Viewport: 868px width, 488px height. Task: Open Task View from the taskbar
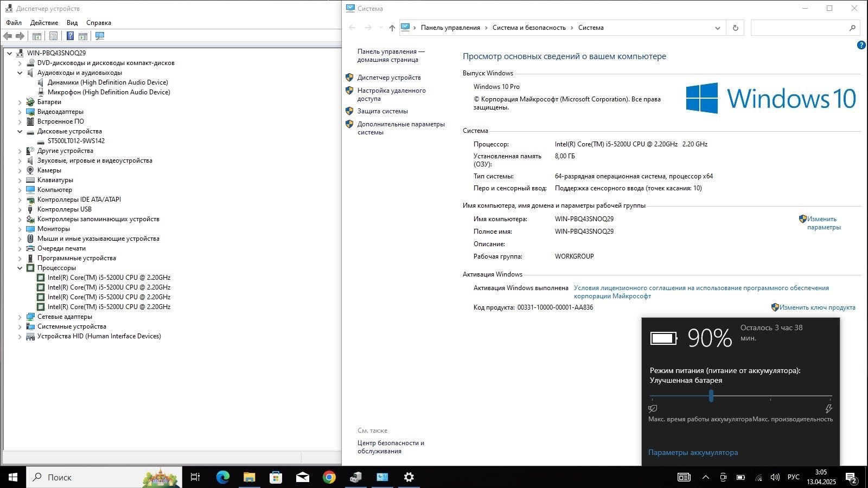[195, 477]
